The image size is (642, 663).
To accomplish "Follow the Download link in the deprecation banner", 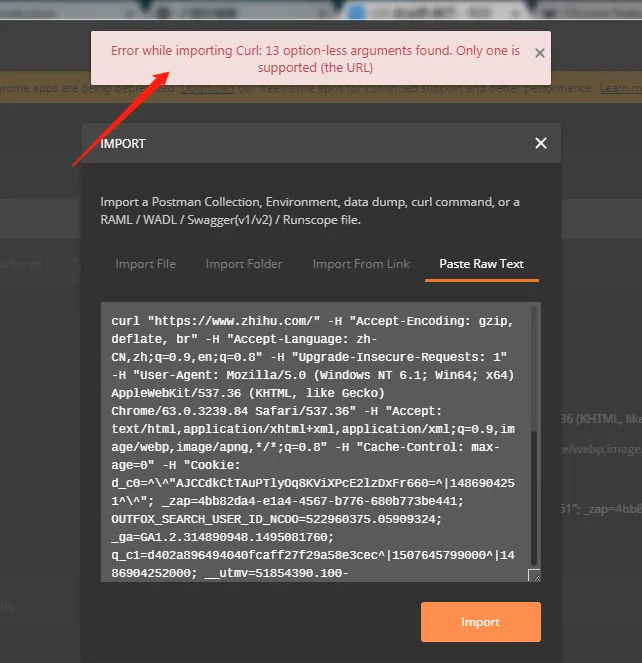I will pos(207,89).
